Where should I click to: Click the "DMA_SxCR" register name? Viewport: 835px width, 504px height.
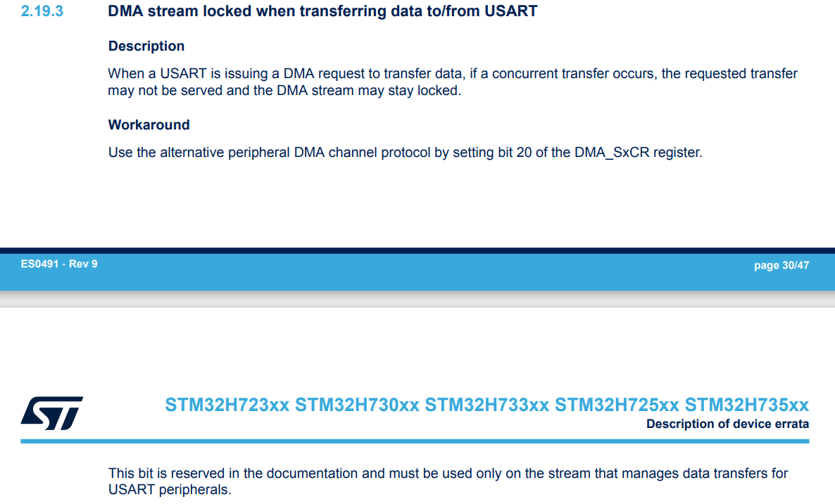coord(612,152)
